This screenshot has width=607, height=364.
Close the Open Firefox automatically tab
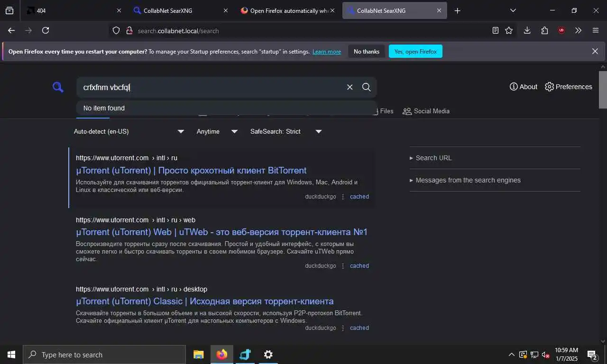pos(332,10)
